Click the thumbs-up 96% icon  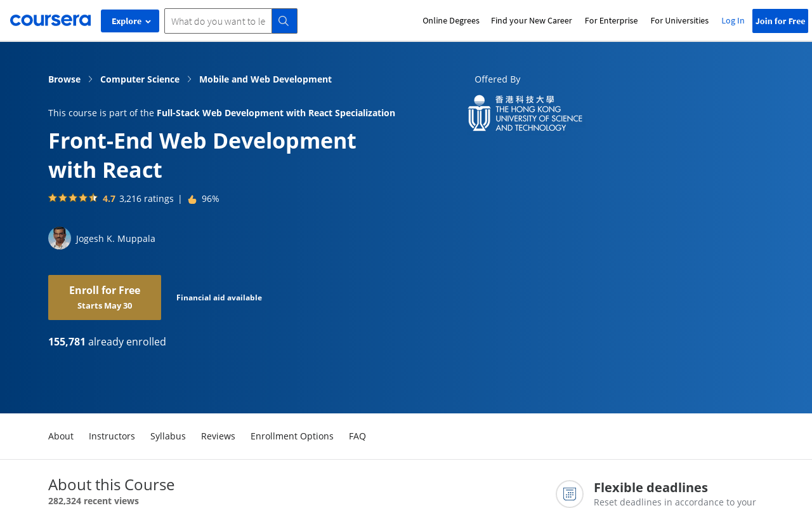click(192, 199)
